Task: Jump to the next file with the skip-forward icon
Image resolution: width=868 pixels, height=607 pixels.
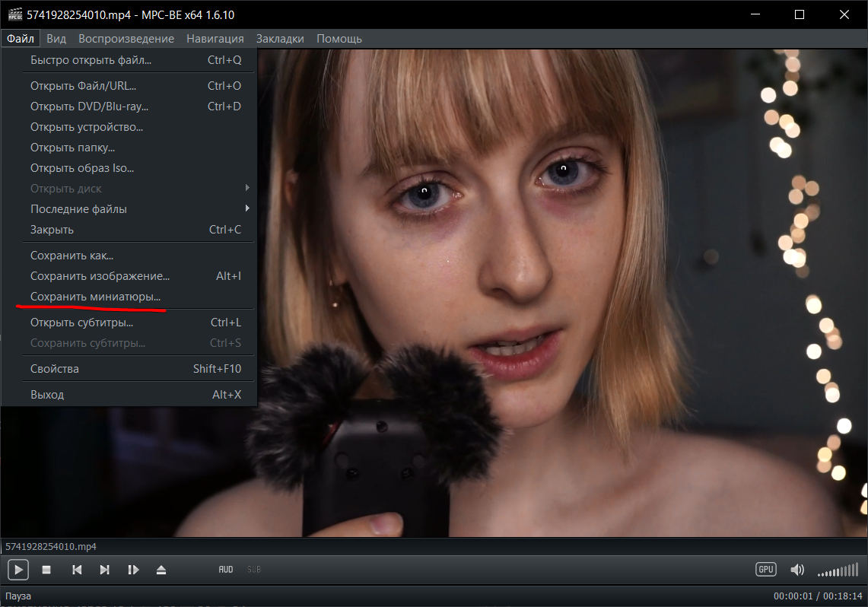Action: [x=104, y=570]
